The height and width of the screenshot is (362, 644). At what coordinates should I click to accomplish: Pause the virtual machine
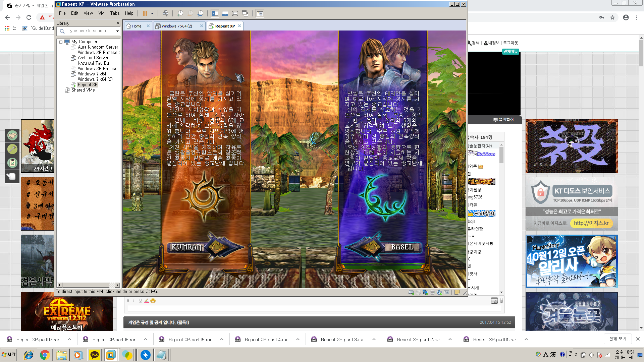coord(145,13)
